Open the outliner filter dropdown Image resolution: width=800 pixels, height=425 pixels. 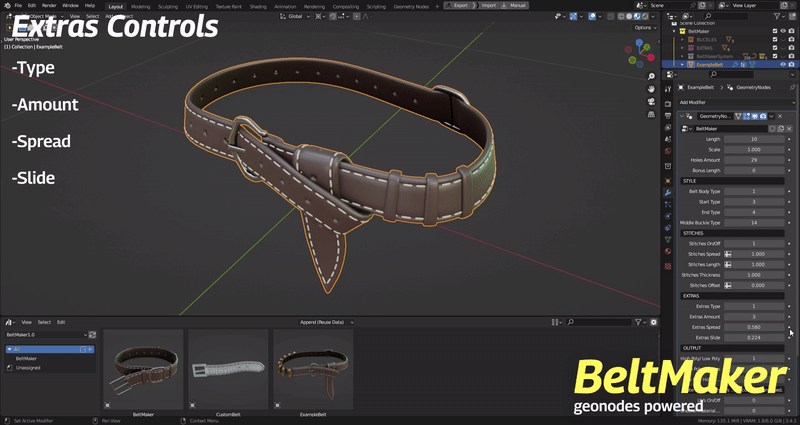tap(779, 16)
